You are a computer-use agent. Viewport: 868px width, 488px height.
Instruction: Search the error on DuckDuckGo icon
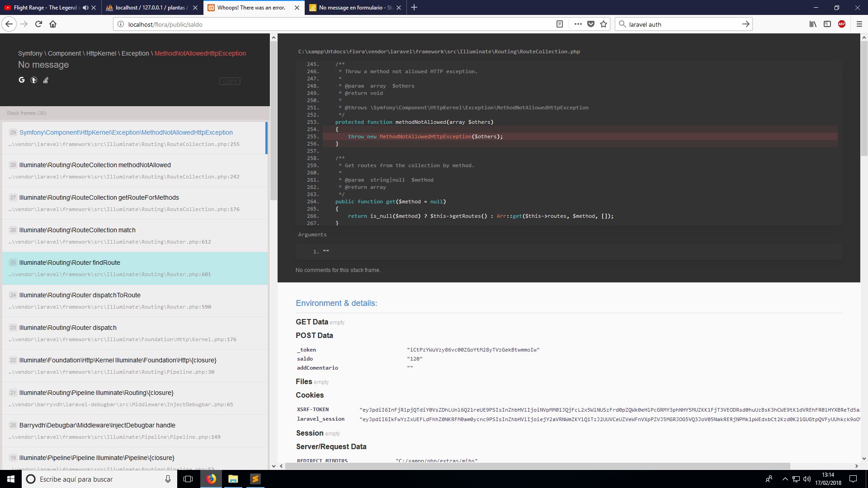pyautogui.click(x=34, y=80)
